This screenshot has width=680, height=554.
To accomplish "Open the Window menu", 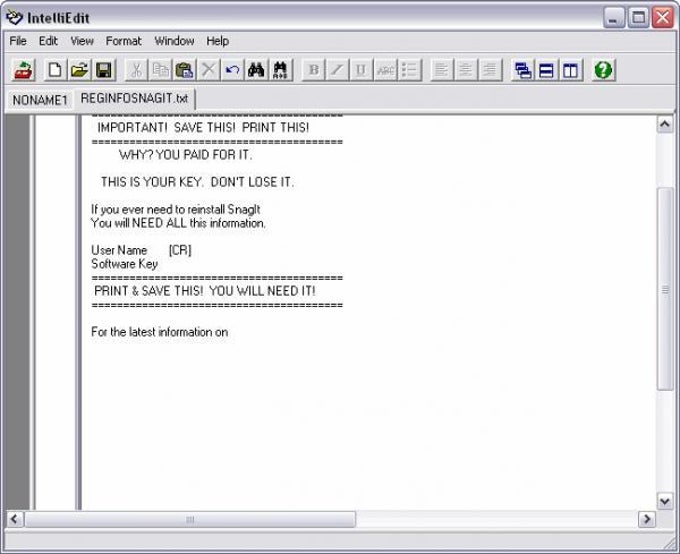I will tap(174, 41).
